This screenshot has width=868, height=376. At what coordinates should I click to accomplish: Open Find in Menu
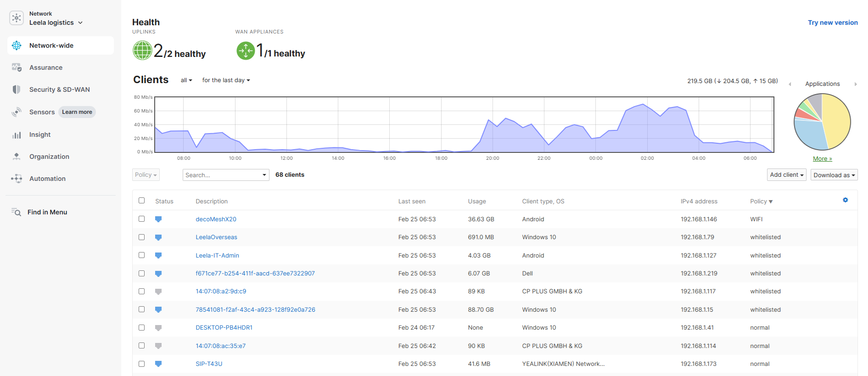pos(47,212)
